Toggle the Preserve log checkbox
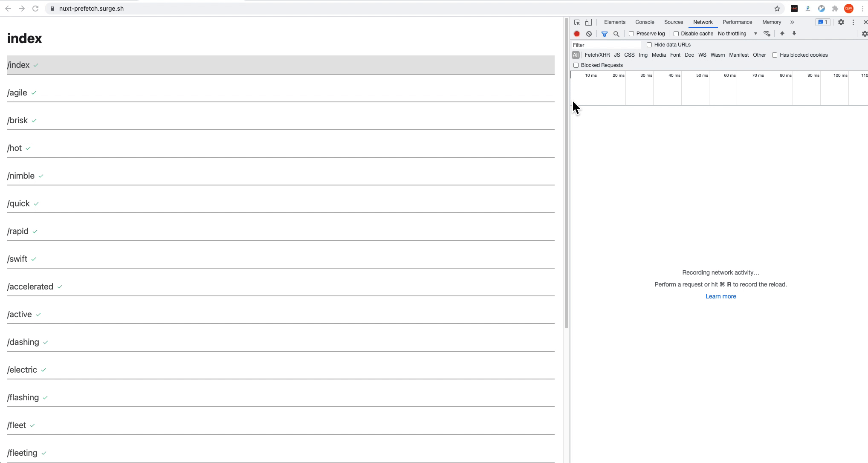868x463 pixels. click(631, 33)
